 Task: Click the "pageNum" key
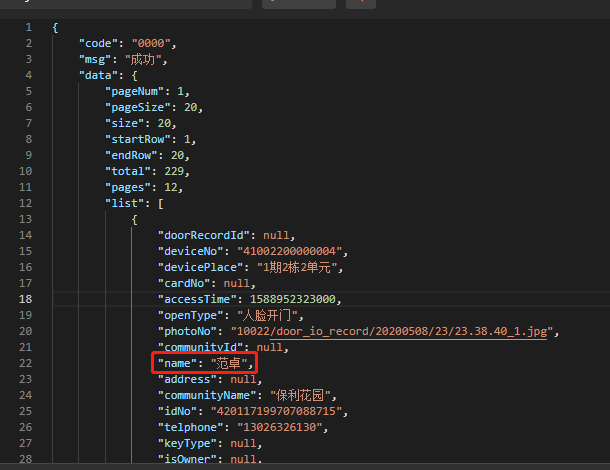(135, 91)
